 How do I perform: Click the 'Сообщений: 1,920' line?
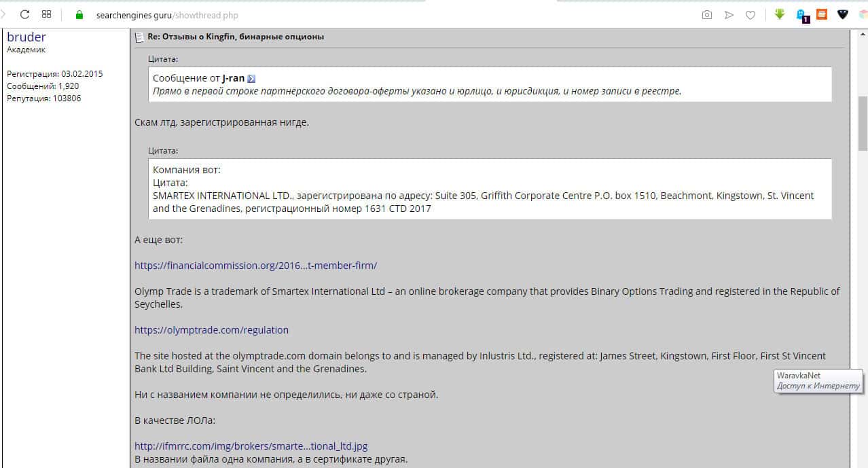pyautogui.click(x=43, y=86)
